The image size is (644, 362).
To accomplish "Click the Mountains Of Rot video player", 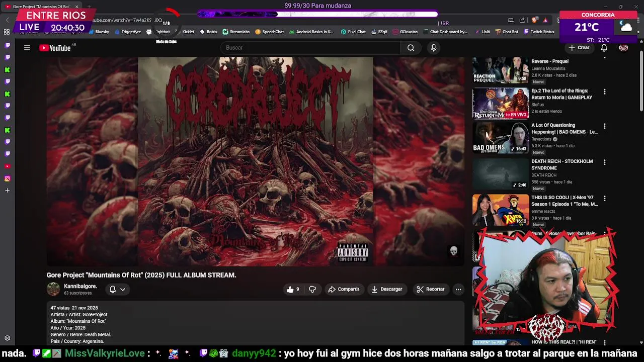I will [x=256, y=161].
